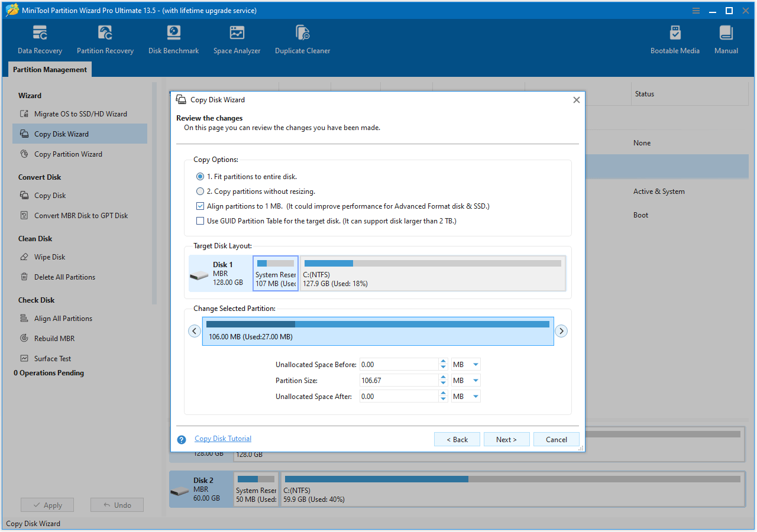Open Unallocated Space Before unit dropdown
757x532 pixels.
click(465, 364)
